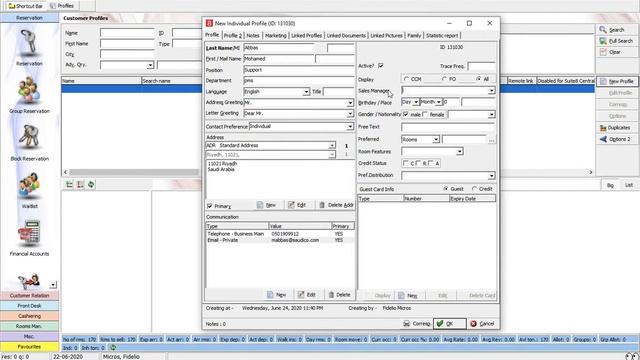Image resolution: width=640 pixels, height=360 pixels.
Task: Click Delete Addr button
Action: click(x=336, y=205)
